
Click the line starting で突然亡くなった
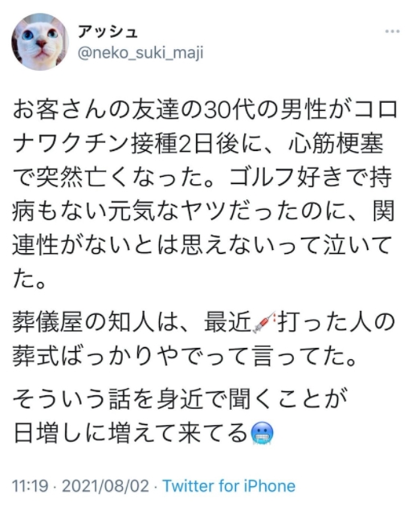tap(202, 178)
